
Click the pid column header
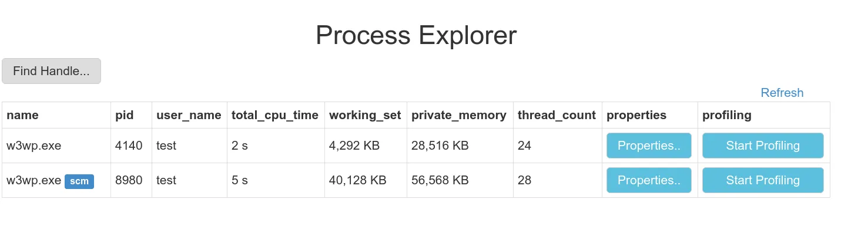tap(124, 115)
